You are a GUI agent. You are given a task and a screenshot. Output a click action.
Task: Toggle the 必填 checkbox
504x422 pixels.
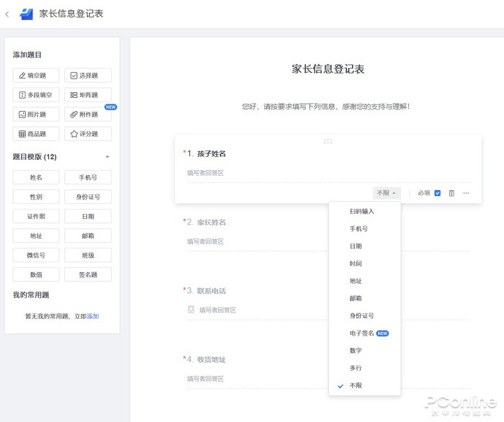click(x=437, y=193)
